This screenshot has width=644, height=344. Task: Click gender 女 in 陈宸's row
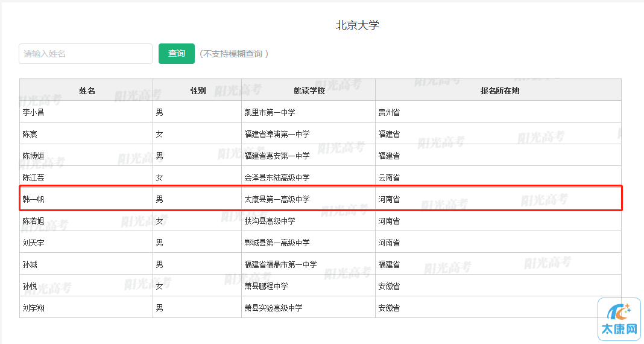(x=159, y=134)
